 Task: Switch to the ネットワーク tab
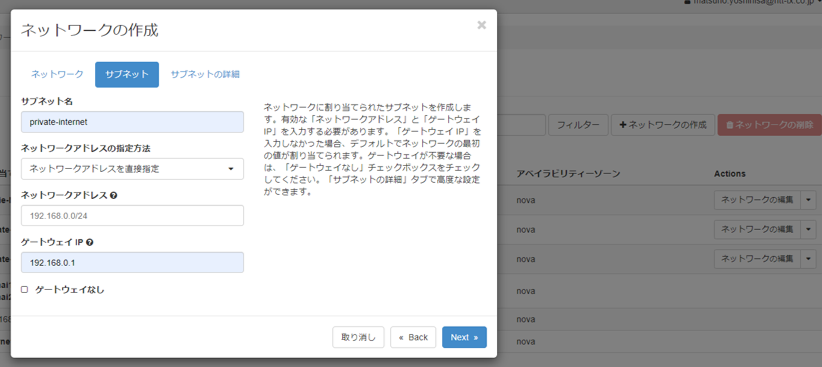pos(57,74)
